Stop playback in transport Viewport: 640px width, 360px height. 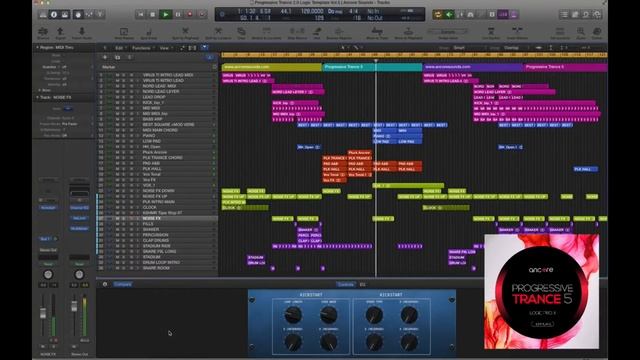coord(153,15)
